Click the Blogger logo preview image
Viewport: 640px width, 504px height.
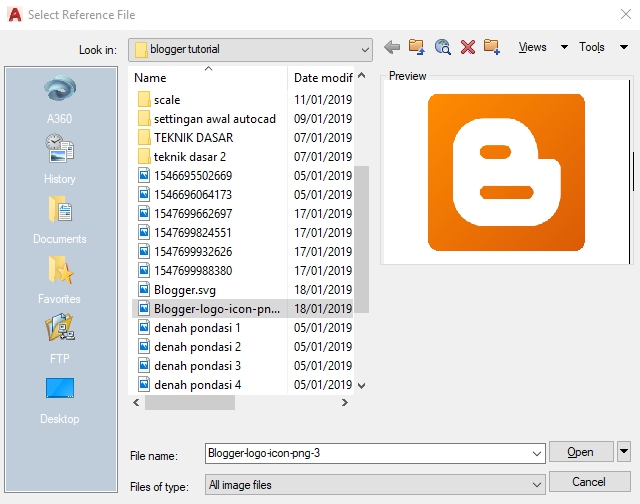tap(506, 172)
